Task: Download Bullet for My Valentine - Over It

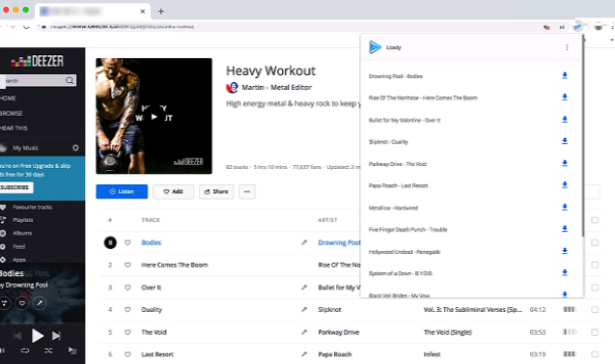Action: pos(565,120)
